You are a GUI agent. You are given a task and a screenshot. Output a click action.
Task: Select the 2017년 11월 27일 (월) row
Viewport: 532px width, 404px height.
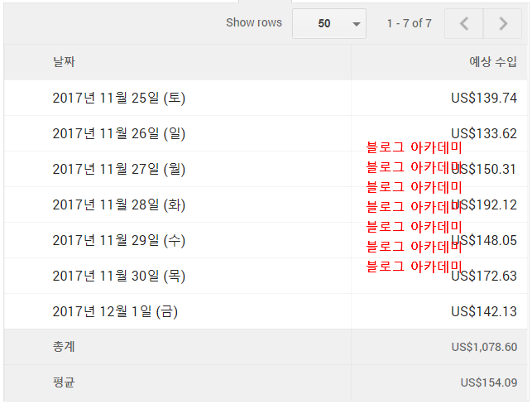pos(118,169)
